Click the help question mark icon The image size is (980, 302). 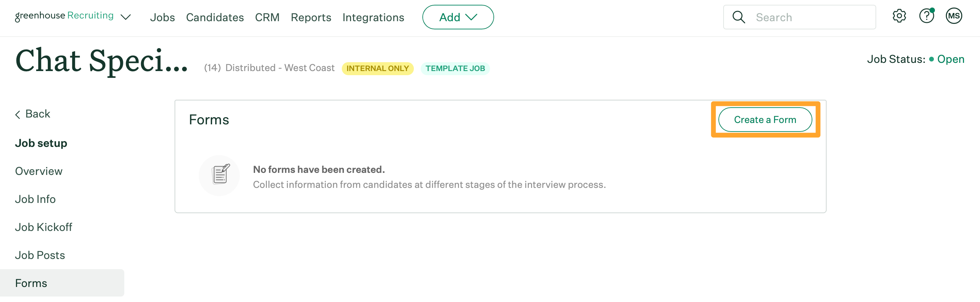point(926,16)
